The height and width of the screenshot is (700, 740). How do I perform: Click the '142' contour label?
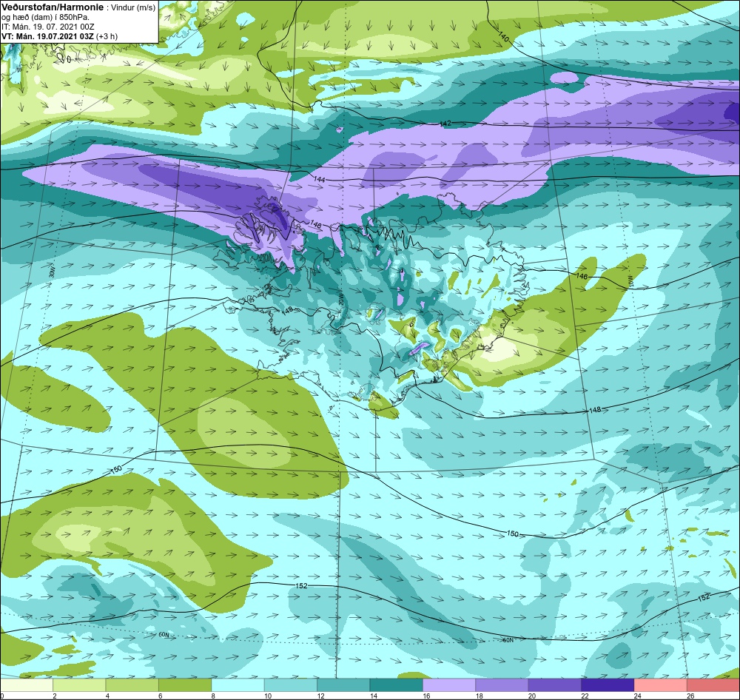click(x=445, y=124)
